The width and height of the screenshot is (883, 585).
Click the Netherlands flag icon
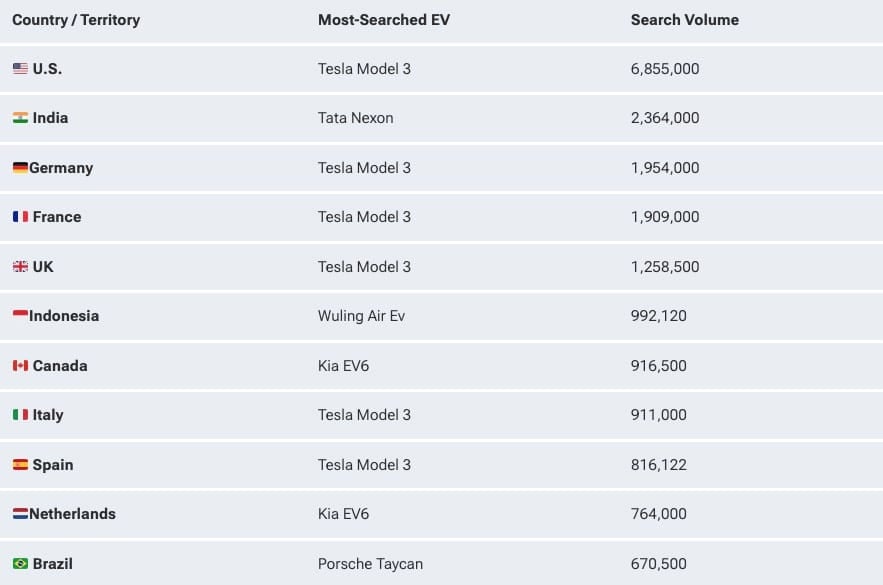tap(20, 514)
